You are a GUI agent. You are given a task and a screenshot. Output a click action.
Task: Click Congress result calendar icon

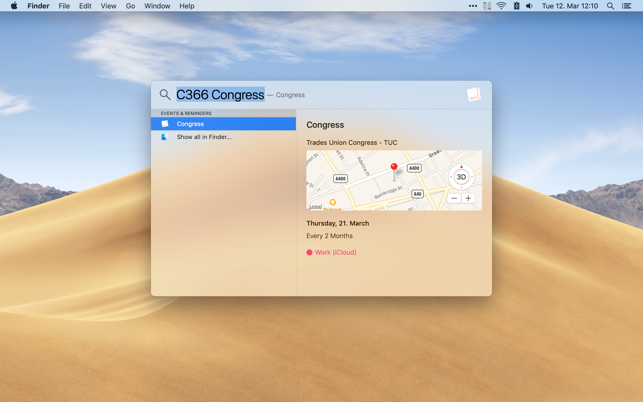coord(165,123)
